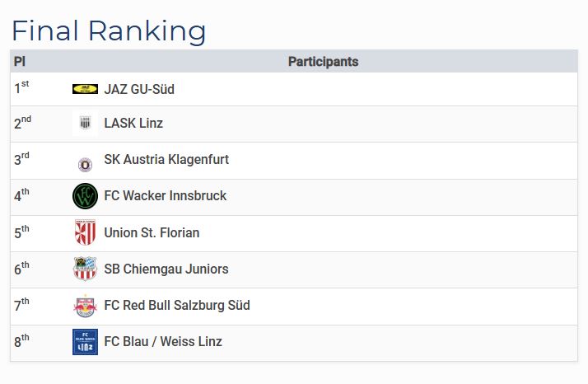
Task: Open SB Chiemgau Juniors team name
Action: (x=166, y=269)
